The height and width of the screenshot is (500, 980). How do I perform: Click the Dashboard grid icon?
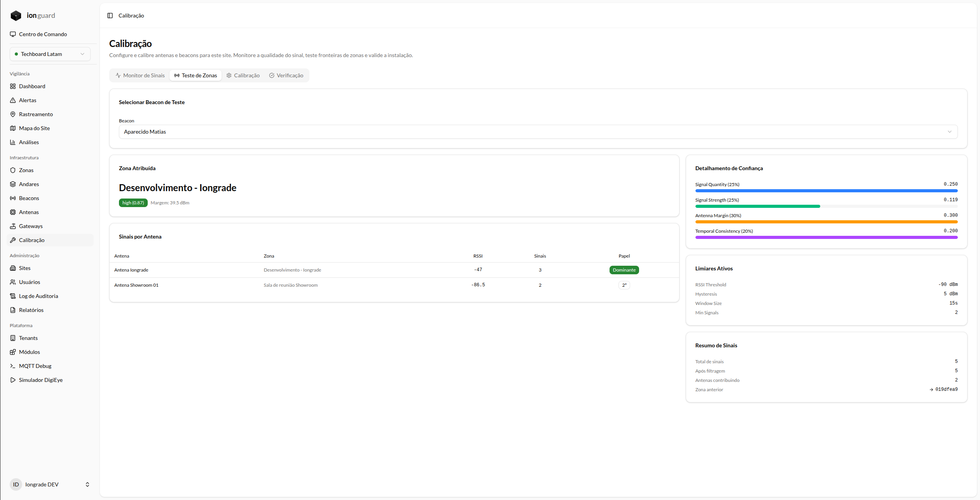[x=13, y=86]
